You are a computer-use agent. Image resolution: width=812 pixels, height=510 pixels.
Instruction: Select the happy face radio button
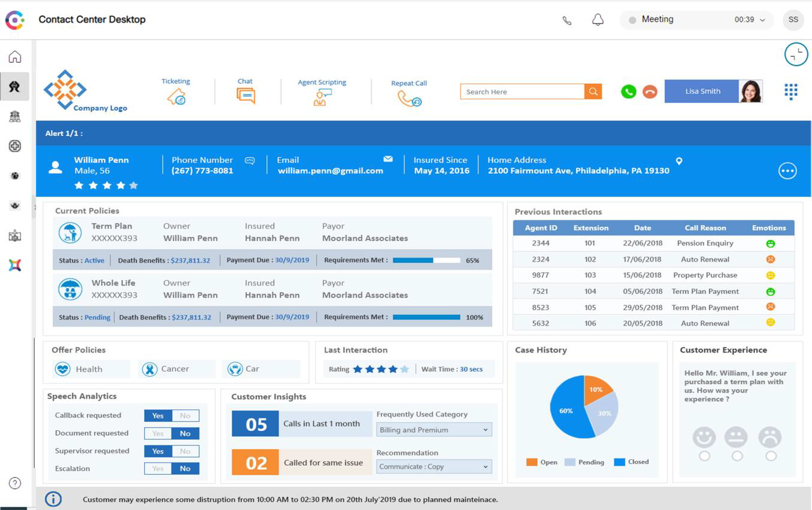pyautogui.click(x=704, y=456)
